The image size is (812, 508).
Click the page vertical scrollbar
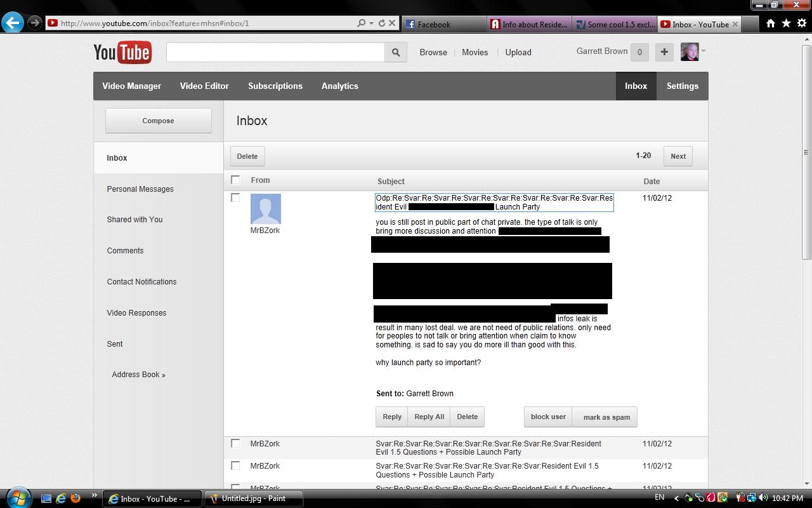tap(806, 152)
